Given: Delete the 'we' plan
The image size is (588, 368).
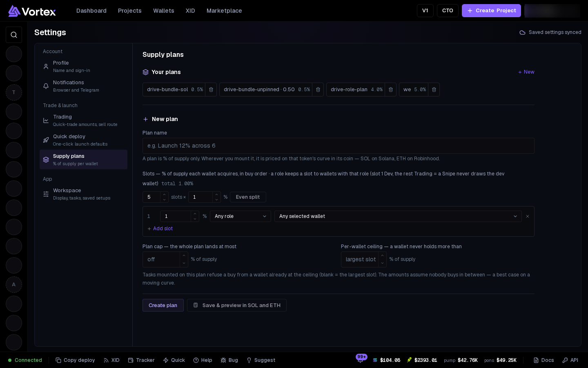Looking at the screenshot, I should (x=434, y=90).
